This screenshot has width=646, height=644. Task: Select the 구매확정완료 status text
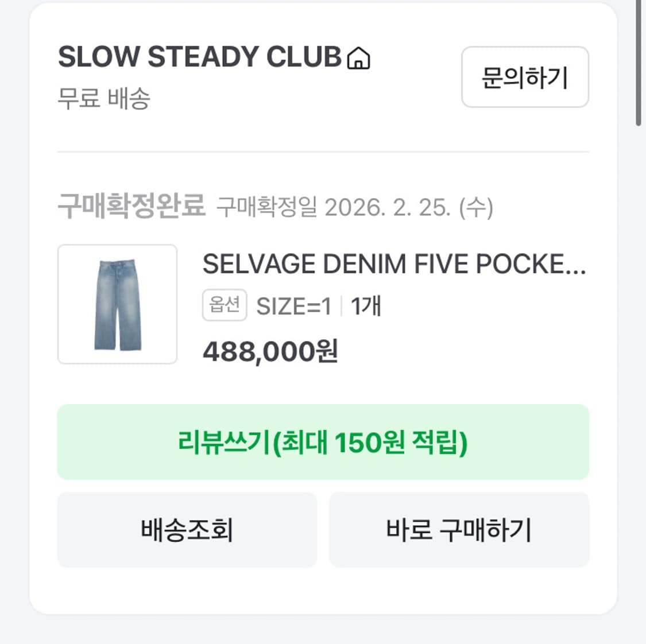(131, 205)
